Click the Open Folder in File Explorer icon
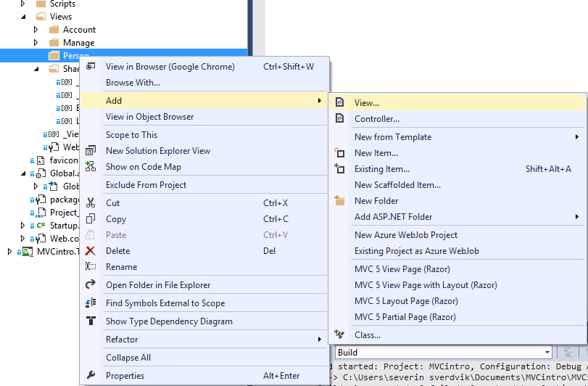Screen dimensions: 588x386 (x=91, y=285)
